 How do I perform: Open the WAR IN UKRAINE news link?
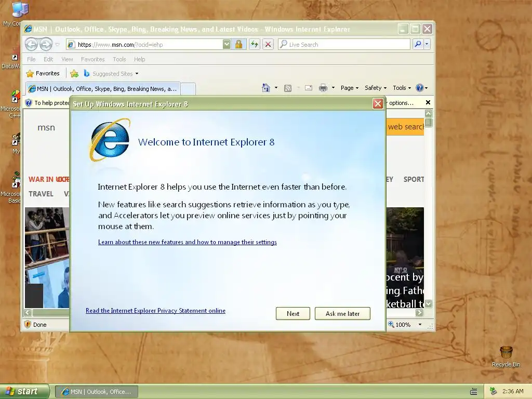click(48, 179)
